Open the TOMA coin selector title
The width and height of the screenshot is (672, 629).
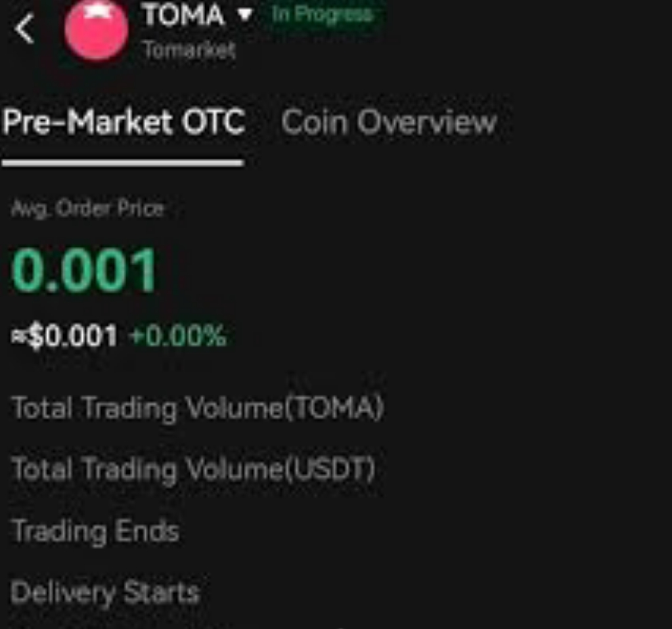(x=183, y=15)
